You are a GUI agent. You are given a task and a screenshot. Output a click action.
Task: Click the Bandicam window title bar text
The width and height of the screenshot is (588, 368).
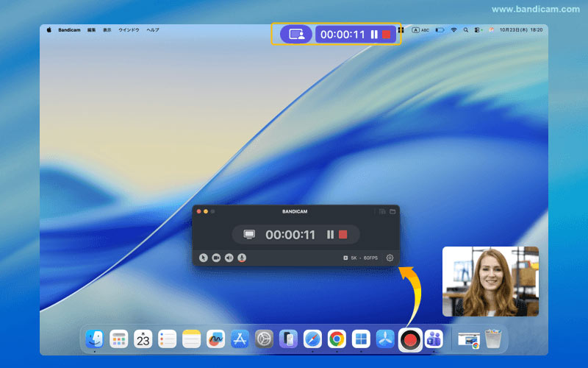pyautogui.click(x=295, y=211)
